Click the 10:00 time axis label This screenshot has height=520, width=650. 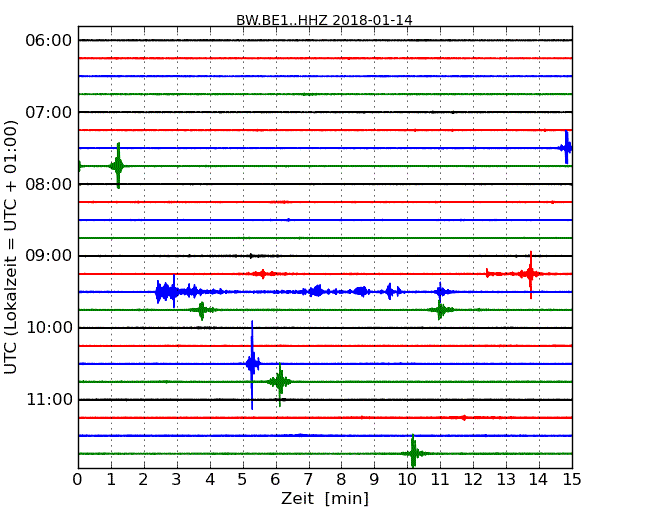(49, 328)
